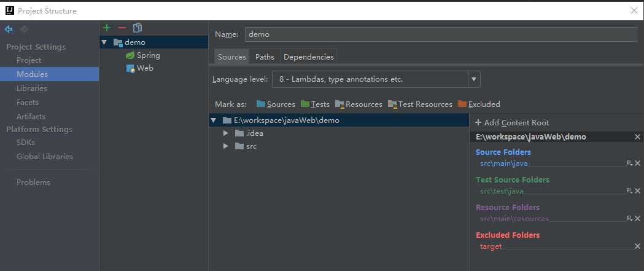
Task: Expand the src folder
Action: 225,146
